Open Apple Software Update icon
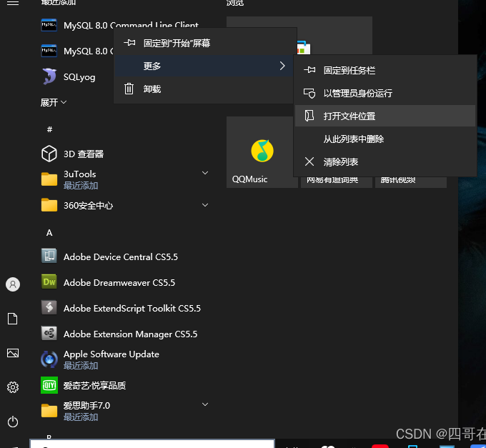This screenshot has width=486, height=448. click(x=49, y=359)
